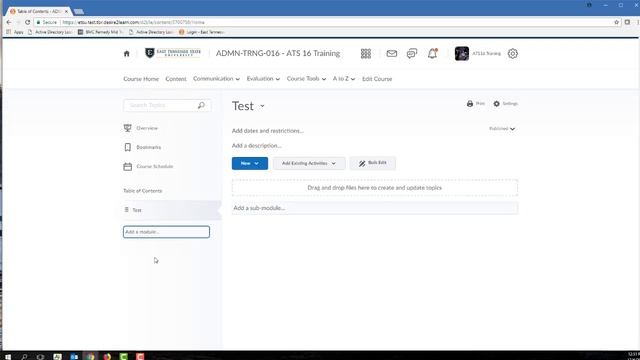Click the Print icon
Screen dimensions: 640x360
pyautogui.click(x=470, y=104)
